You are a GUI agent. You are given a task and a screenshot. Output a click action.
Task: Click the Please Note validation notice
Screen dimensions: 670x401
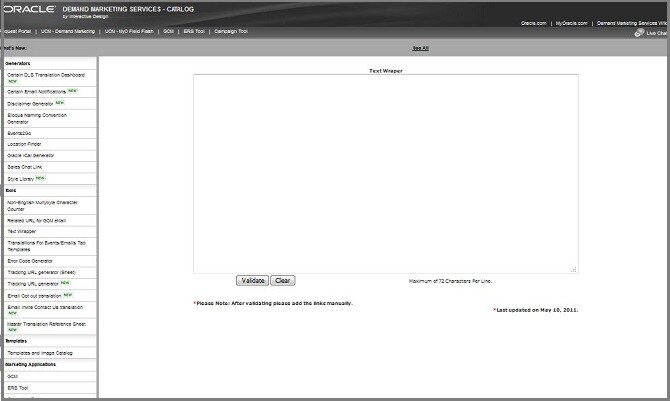point(273,303)
